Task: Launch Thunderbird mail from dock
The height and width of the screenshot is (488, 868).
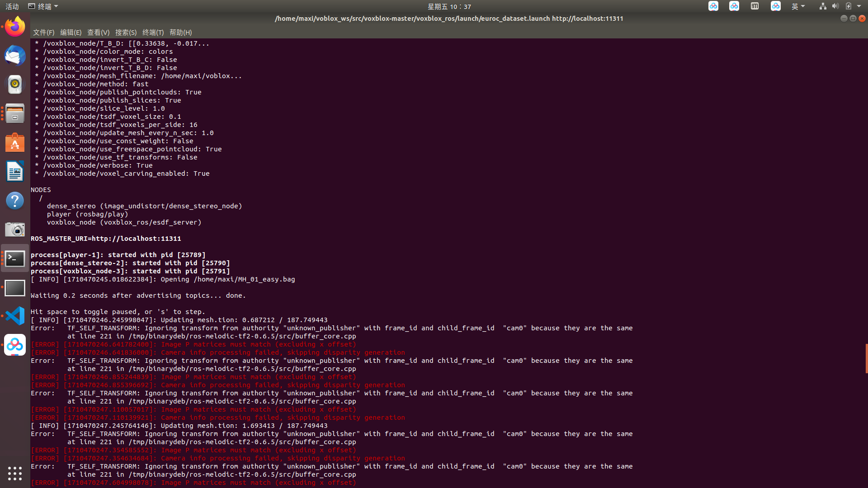Action: point(15,56)
